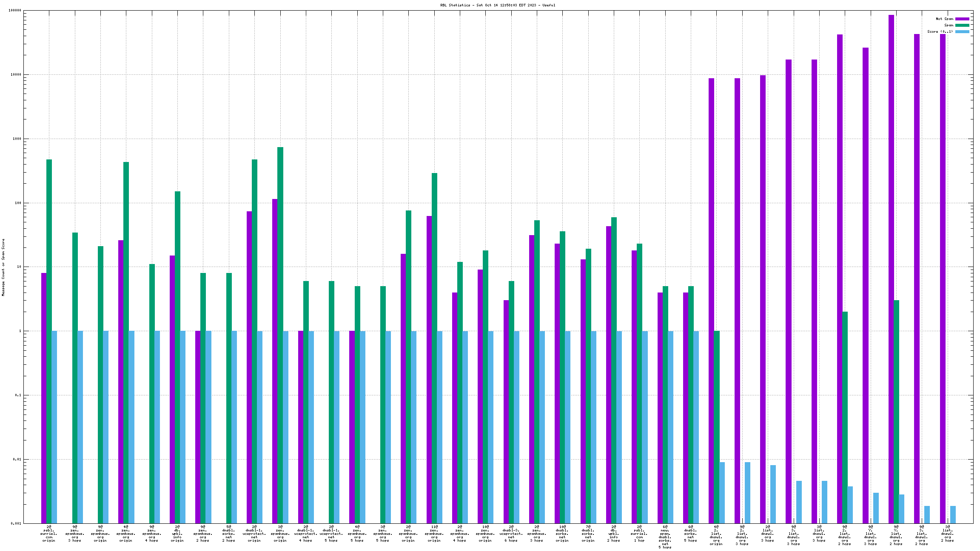The image size is (980, 551).
Task: Click the 'dnsbl.sorbs.net 2 hops' x-axis label
Action: pyautogui.click(x=228, y=534)
